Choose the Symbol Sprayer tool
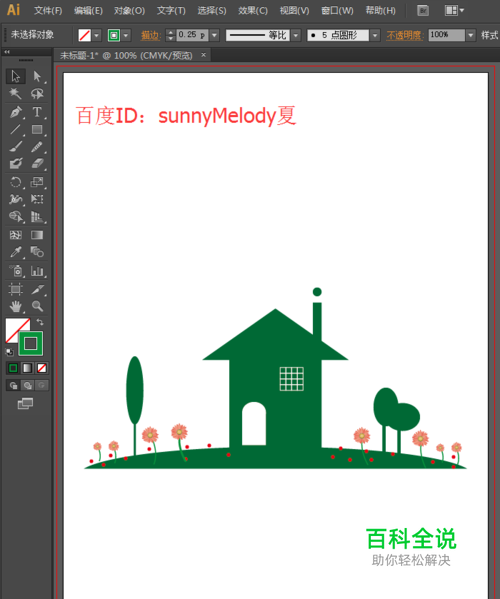 point(16,271)
